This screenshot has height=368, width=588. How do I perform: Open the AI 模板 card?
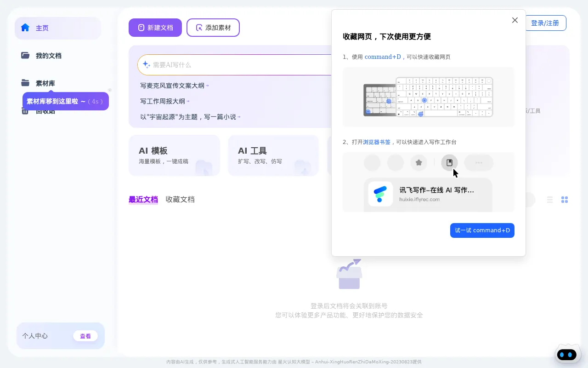(174, 155)
